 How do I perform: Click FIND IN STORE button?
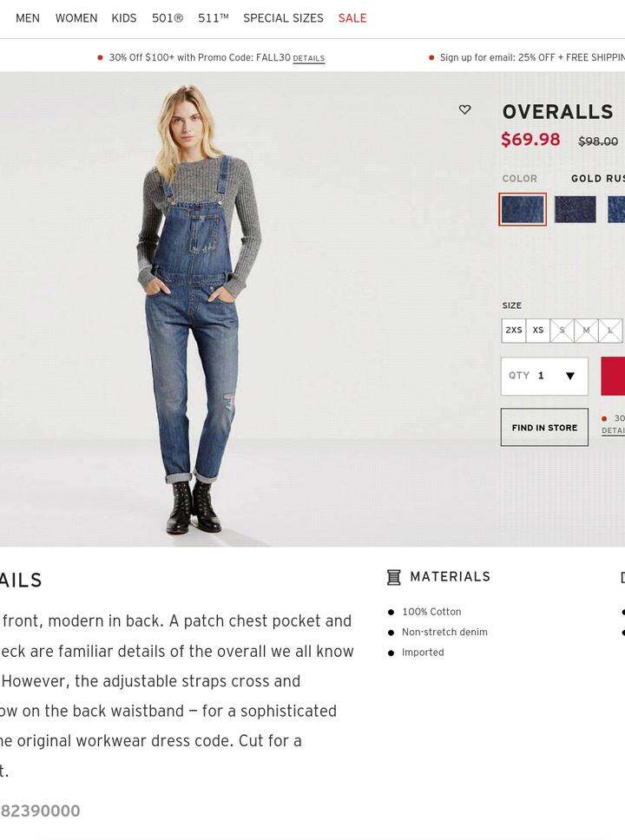click(544, 428)
